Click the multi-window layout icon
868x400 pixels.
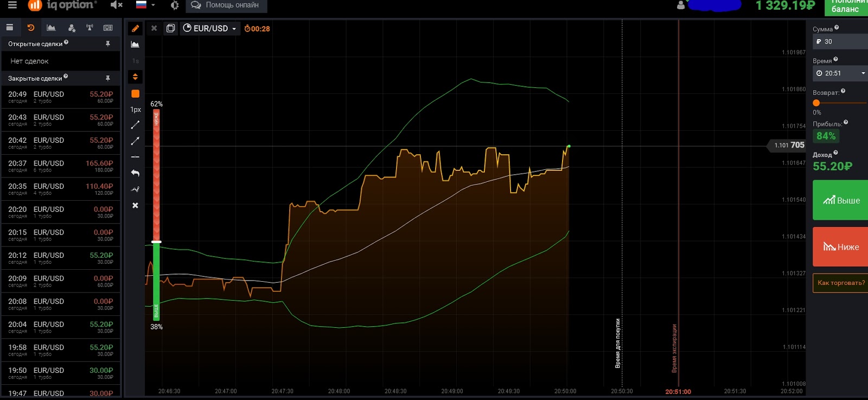point(170,28)
